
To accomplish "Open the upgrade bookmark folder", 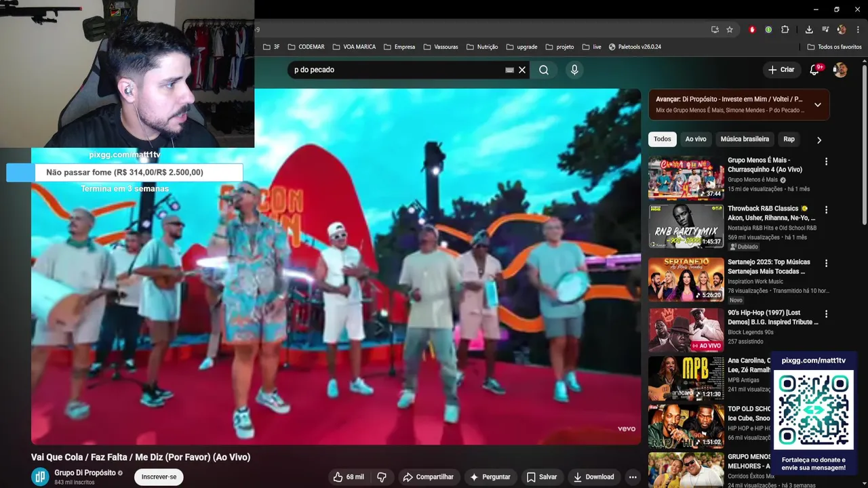I will (521, 47).
